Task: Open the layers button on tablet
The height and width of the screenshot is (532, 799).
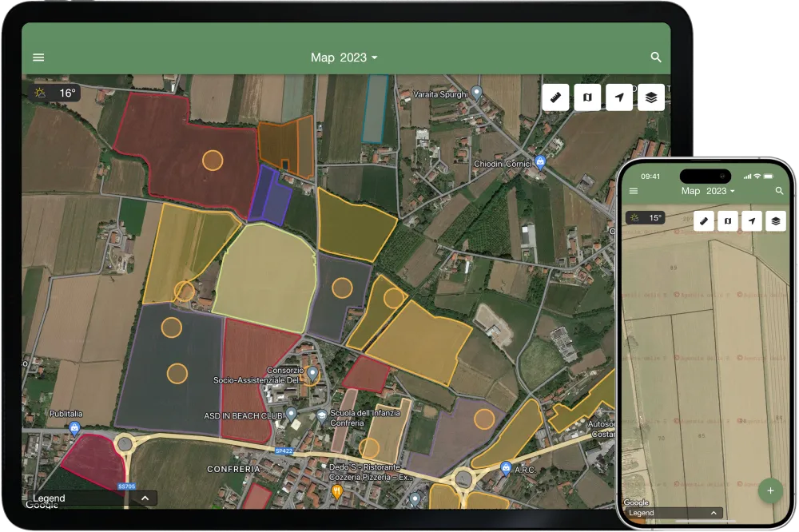Action: click(651, 97)
